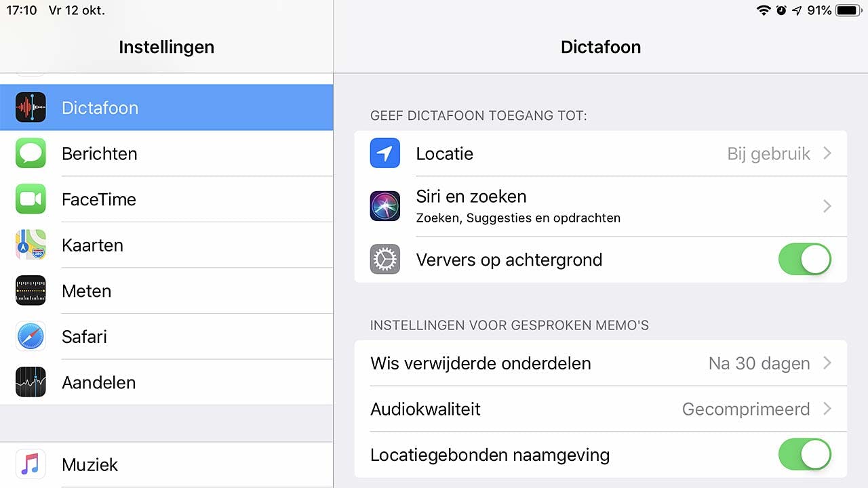Image resolution: width=868 pixels, height=488 pixels.
Task: Expand Siri en zoeken chevron
Action: tap(827, 206)
